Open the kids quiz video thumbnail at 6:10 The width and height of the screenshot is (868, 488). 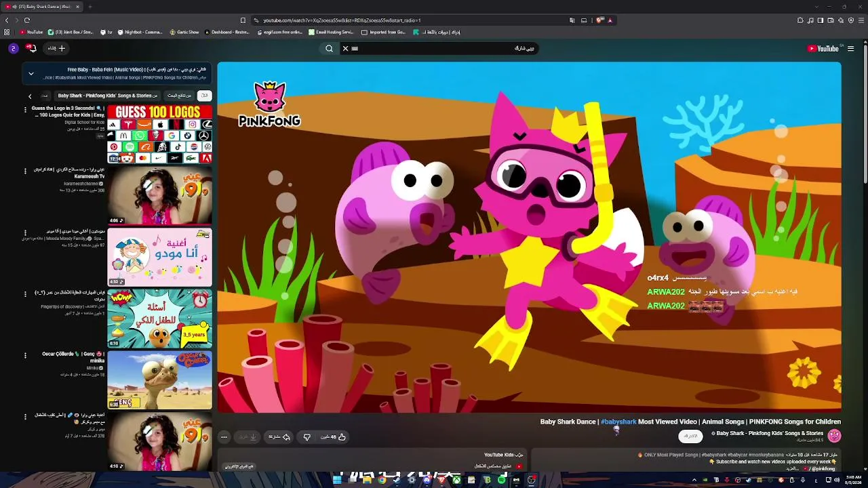[159, 319]
